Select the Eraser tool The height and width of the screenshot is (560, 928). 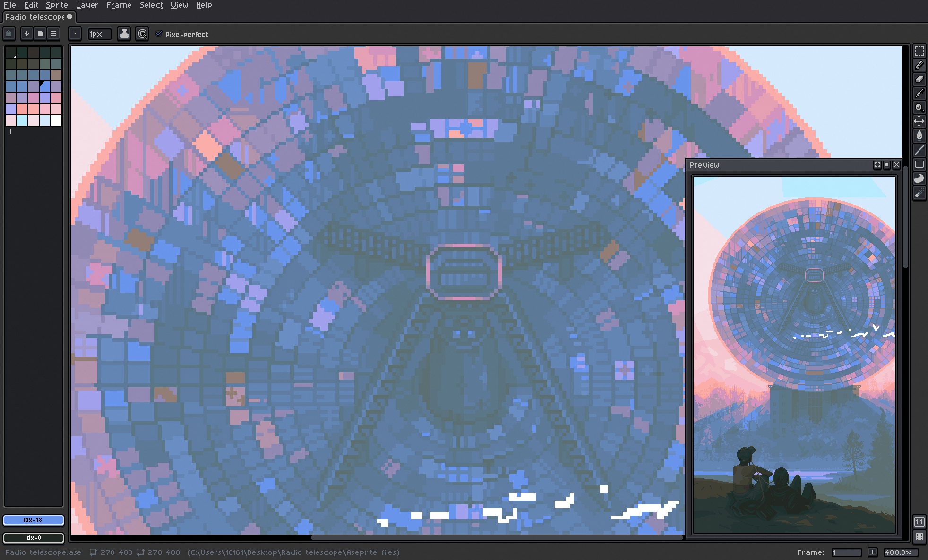click(x=919, y=79)
